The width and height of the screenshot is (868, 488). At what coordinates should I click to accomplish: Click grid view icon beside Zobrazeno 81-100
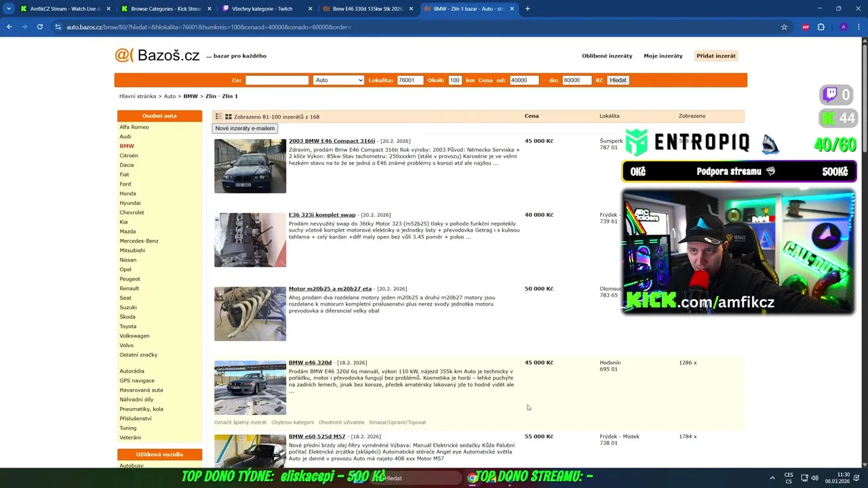pos(229,117)
